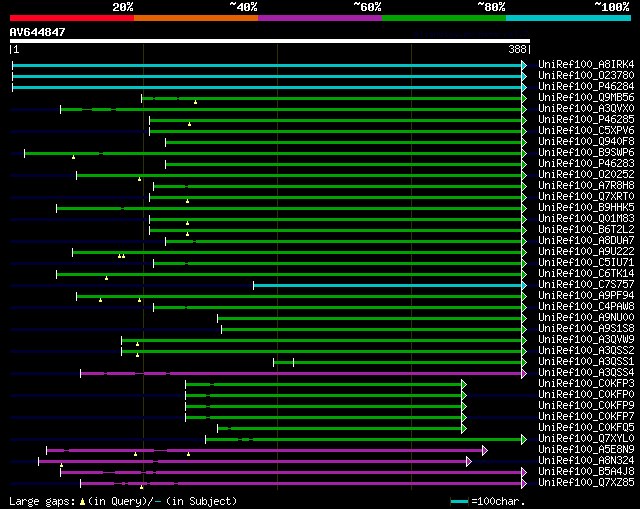The image size is (640, 509).
Task: Click the label UniRef100_A3QVW9
Action: click(x=586, y=340)
